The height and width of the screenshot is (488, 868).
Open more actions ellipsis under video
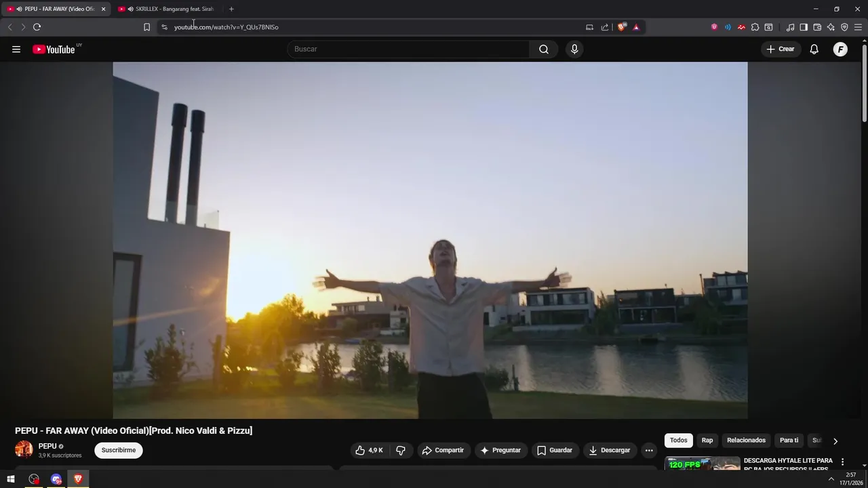[649, 450]
